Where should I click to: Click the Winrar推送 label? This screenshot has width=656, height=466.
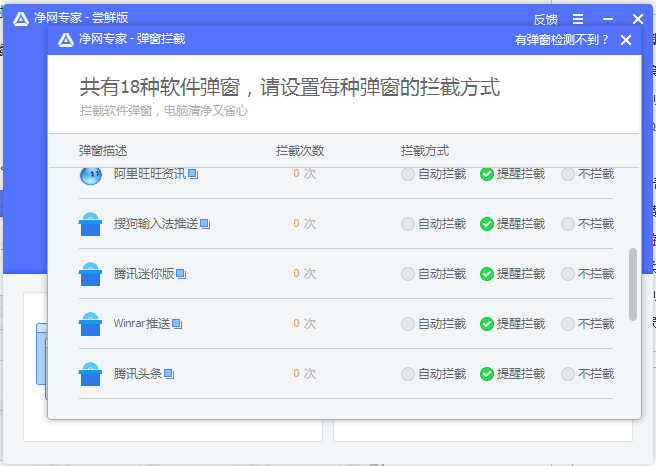(142, 324)
